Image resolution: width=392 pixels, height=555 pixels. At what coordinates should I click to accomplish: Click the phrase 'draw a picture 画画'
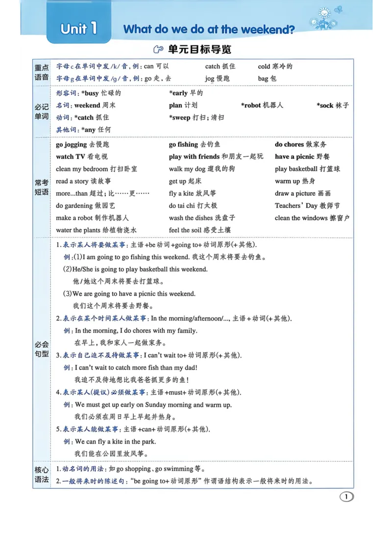(x=303, y=193)
